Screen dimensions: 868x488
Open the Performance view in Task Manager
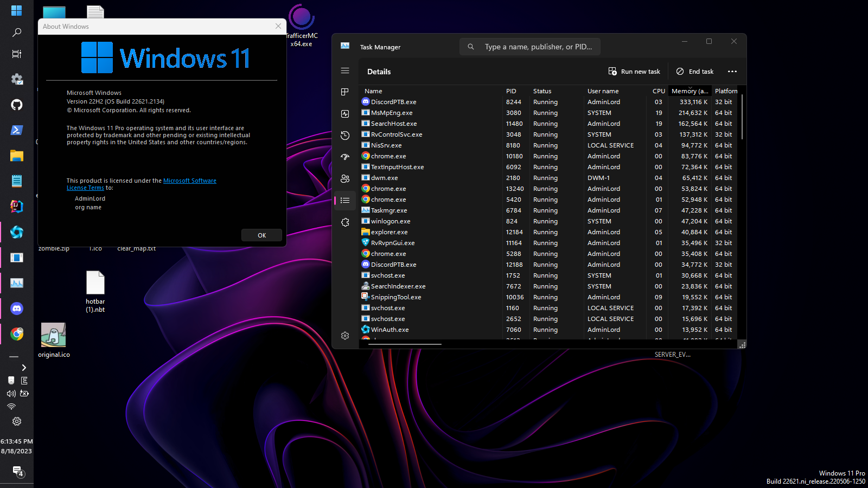coord(345,114)
